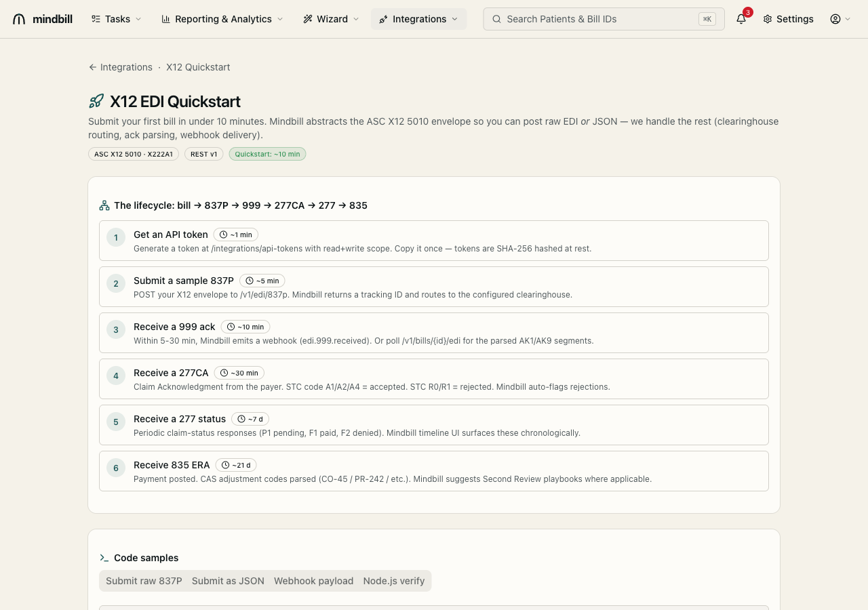The image size is (868, 610).
Task: Click the mindbill logo
Action: click(42, 19)
